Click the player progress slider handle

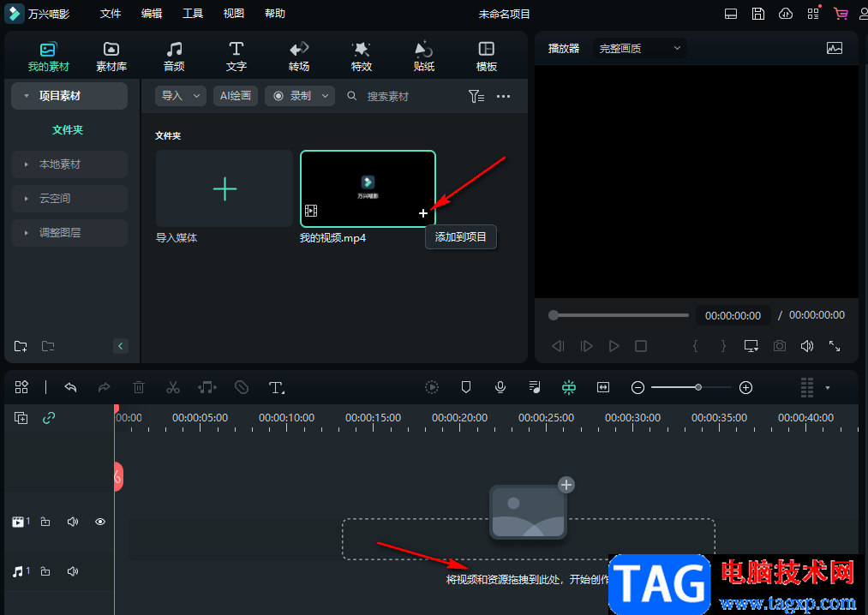(553, 315)
